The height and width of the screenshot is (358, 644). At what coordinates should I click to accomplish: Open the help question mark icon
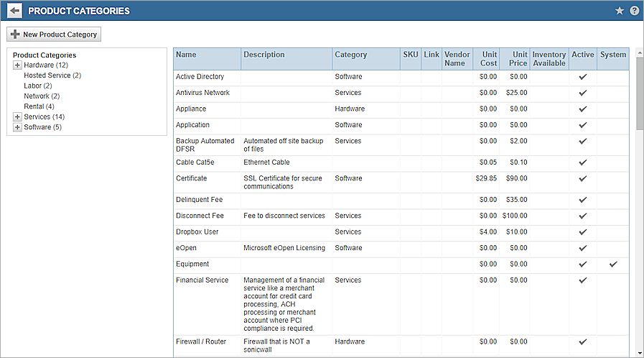[x=634, y=11]
